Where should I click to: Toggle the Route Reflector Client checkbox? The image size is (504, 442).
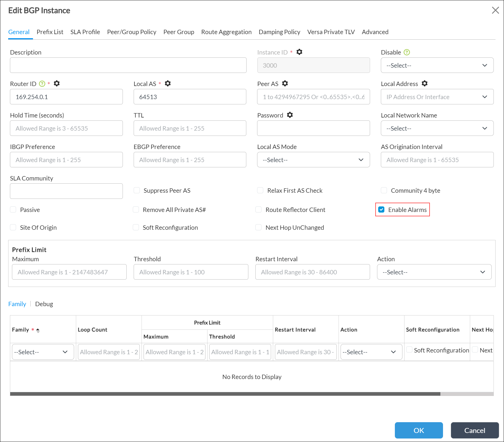coord(258,210)
